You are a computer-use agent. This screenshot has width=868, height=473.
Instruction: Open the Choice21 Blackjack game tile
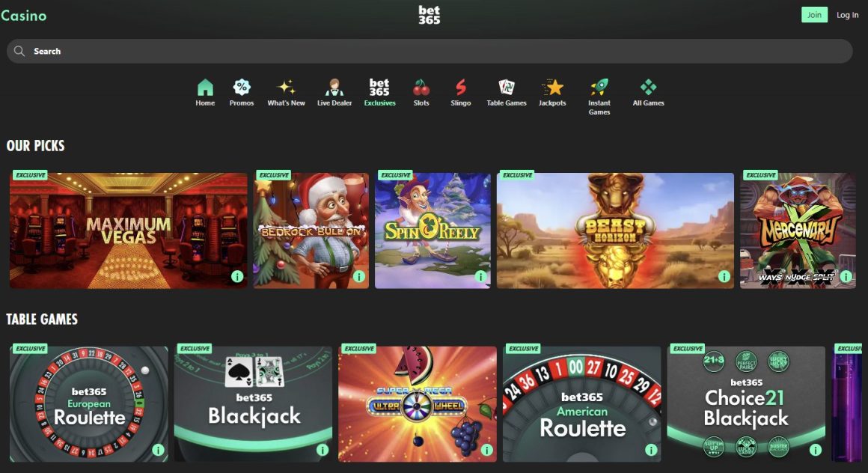(745, 404)
